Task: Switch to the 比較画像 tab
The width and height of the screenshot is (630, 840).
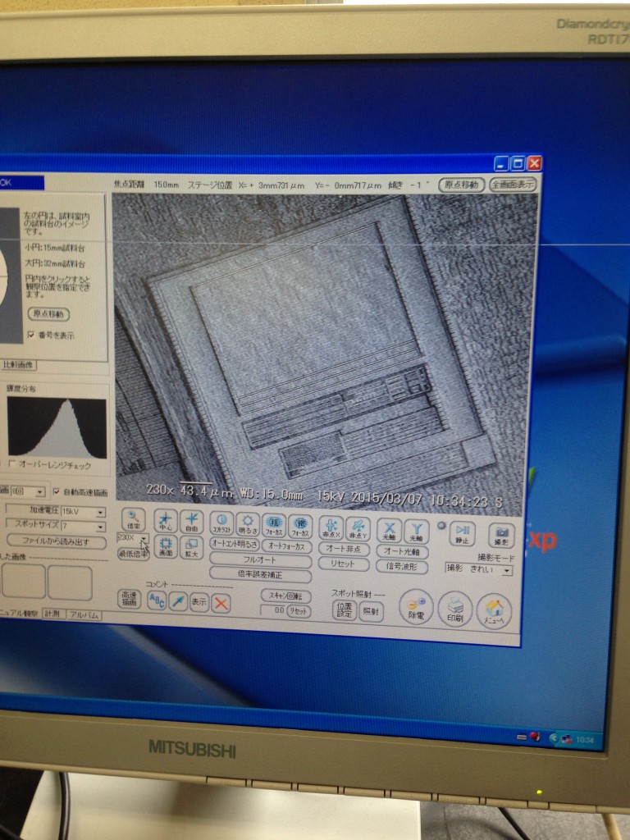Action: click(18, 365)
